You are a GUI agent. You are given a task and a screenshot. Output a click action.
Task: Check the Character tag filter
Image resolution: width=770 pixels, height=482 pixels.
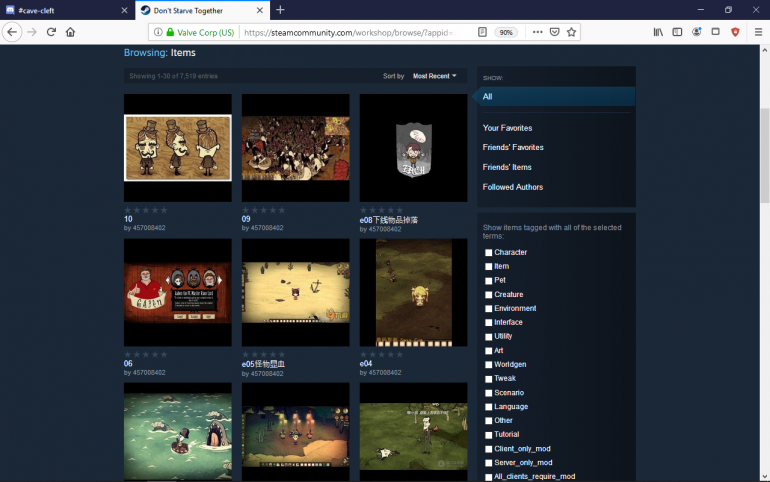(x=489, y=253)
